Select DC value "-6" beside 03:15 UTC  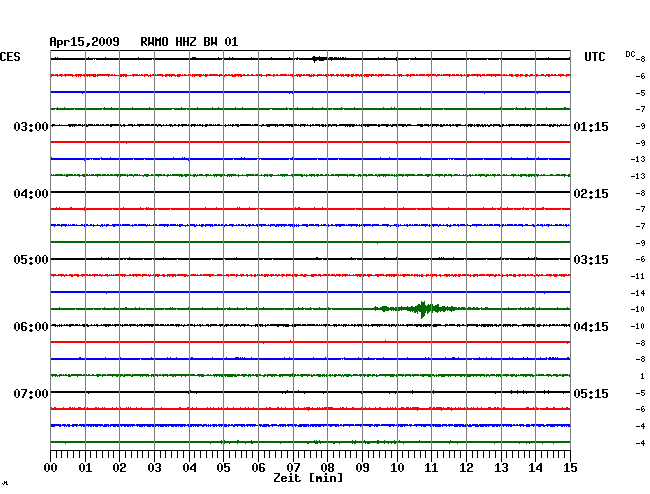[640, 259]
